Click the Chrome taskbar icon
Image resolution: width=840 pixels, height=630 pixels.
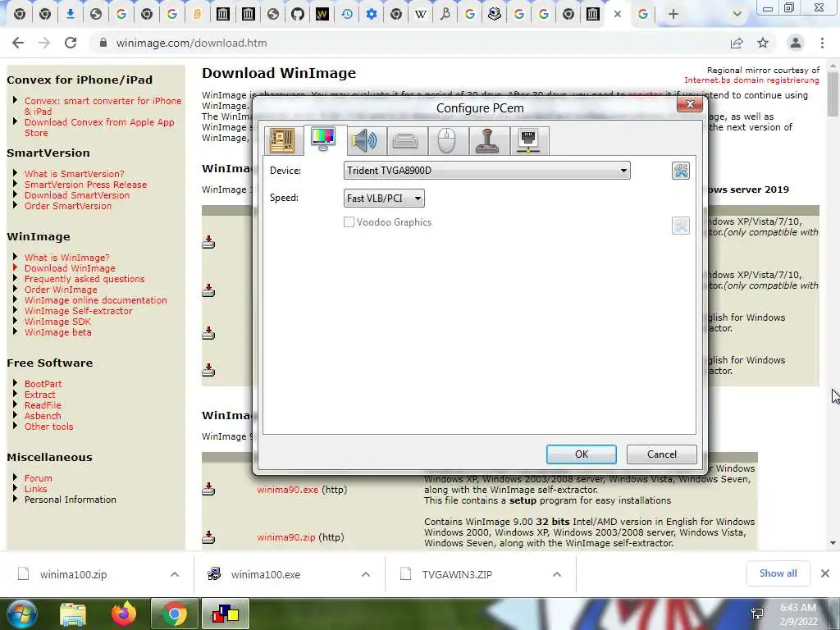point(174,614)
